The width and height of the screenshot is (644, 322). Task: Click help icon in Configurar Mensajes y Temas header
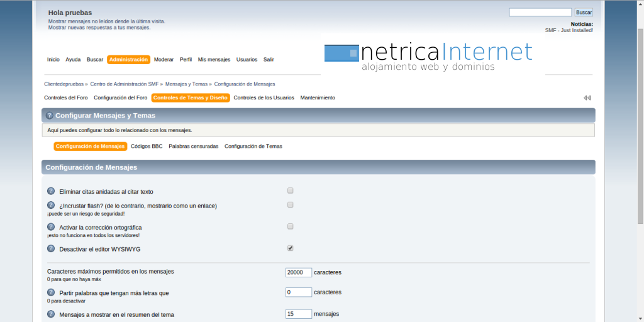(x=50, y=116)
